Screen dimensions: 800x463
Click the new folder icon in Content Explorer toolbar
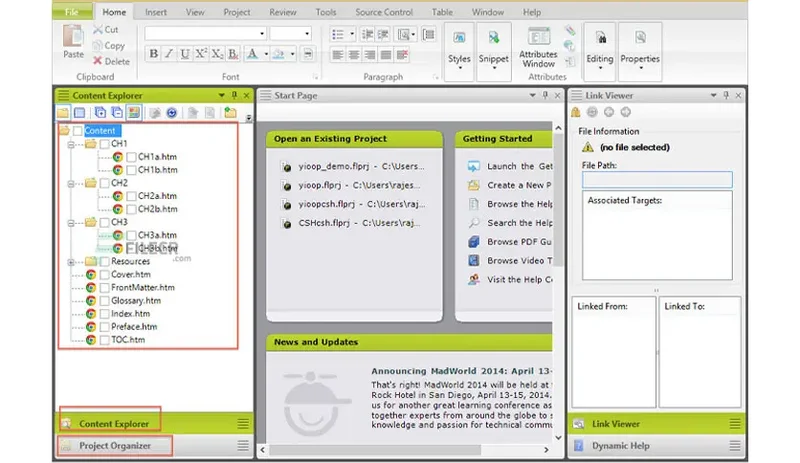point(230,113)
